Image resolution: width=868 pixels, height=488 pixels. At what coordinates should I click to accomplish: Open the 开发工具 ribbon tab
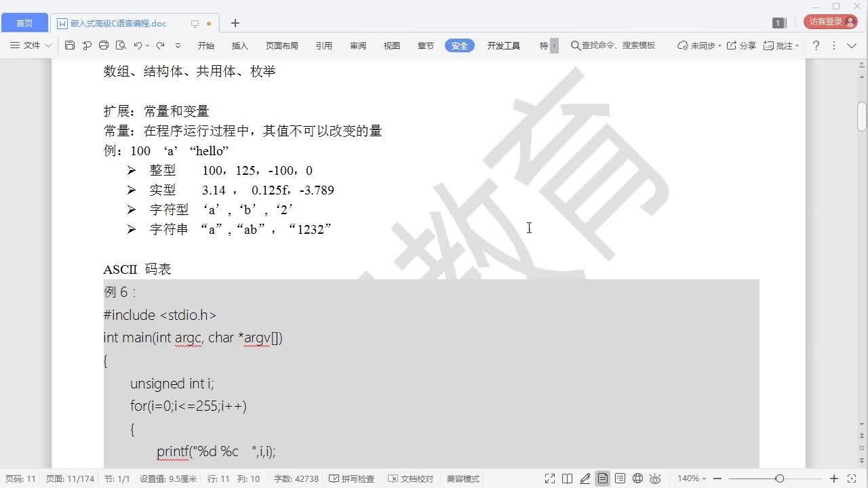[504, 45]
